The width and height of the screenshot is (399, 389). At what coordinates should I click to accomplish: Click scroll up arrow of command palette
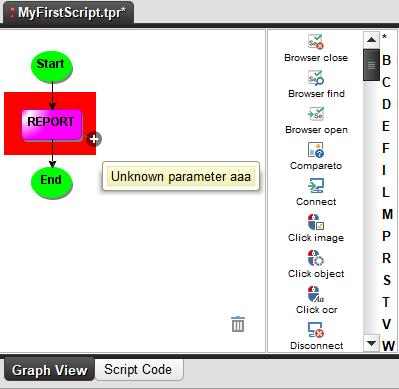371,40
